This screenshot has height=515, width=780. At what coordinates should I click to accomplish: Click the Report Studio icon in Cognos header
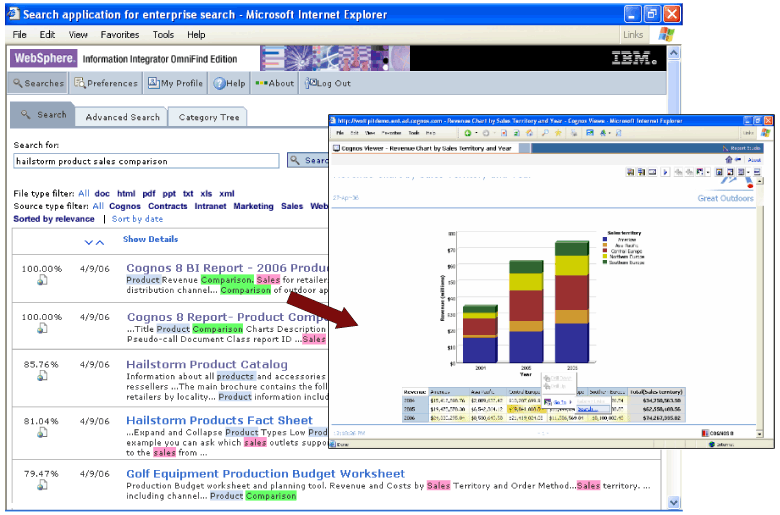[726, 148]
